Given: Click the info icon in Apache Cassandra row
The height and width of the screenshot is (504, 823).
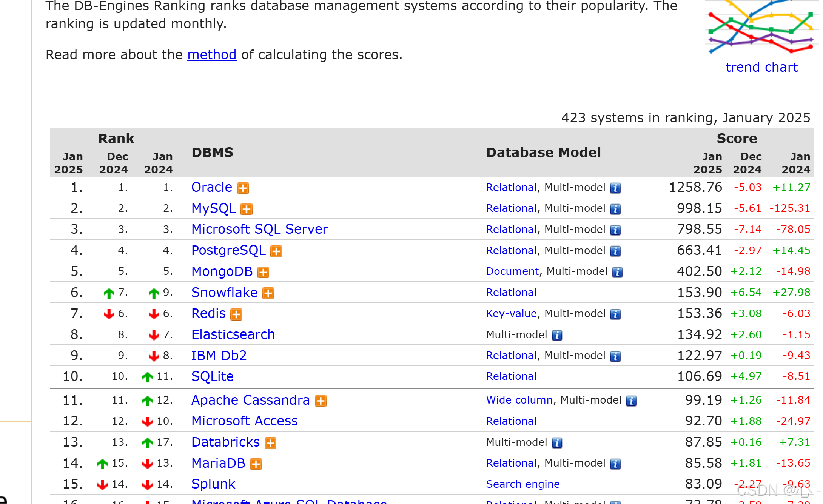Looking at the screenshot, I should [631, 401].
